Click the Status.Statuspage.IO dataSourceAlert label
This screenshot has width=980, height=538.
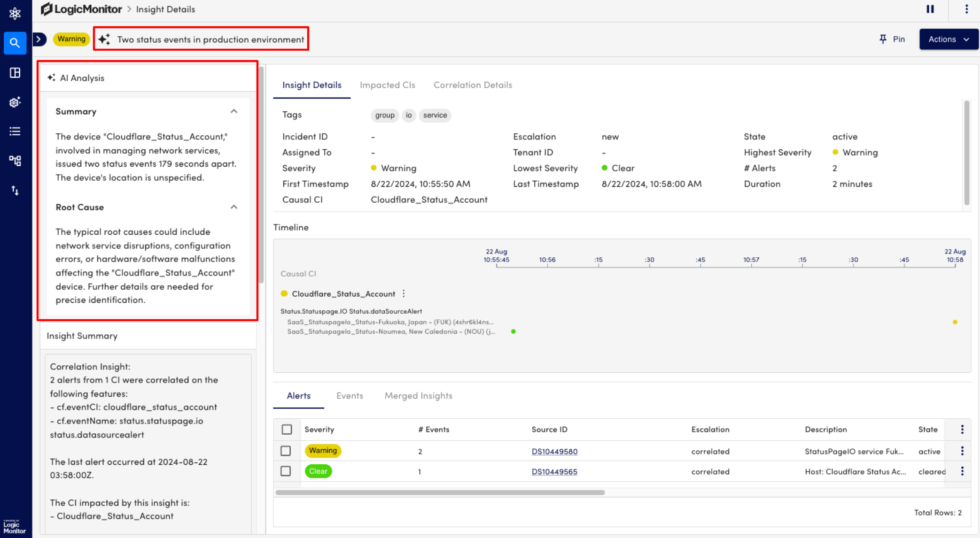[x=351, y=311]
